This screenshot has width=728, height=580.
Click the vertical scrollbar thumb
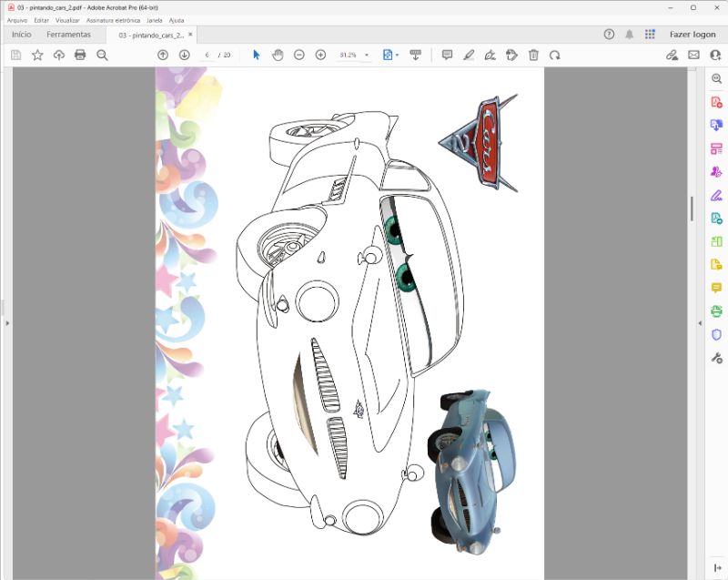[692, 209]
